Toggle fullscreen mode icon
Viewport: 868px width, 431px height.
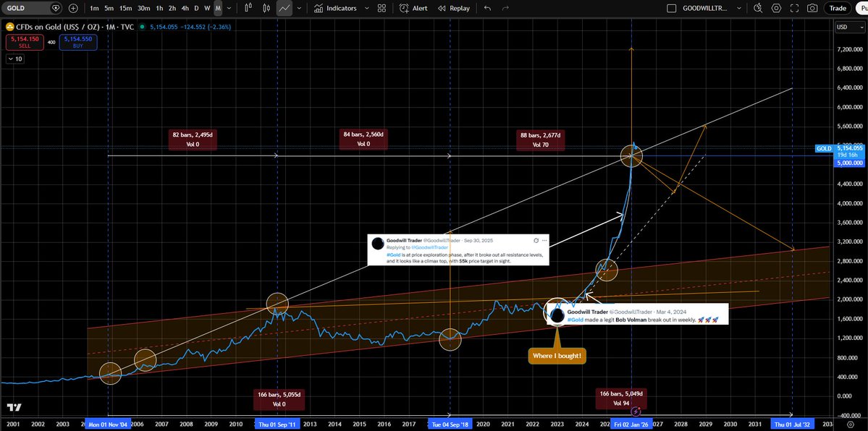pyautogui.click(x=794, y=8)
